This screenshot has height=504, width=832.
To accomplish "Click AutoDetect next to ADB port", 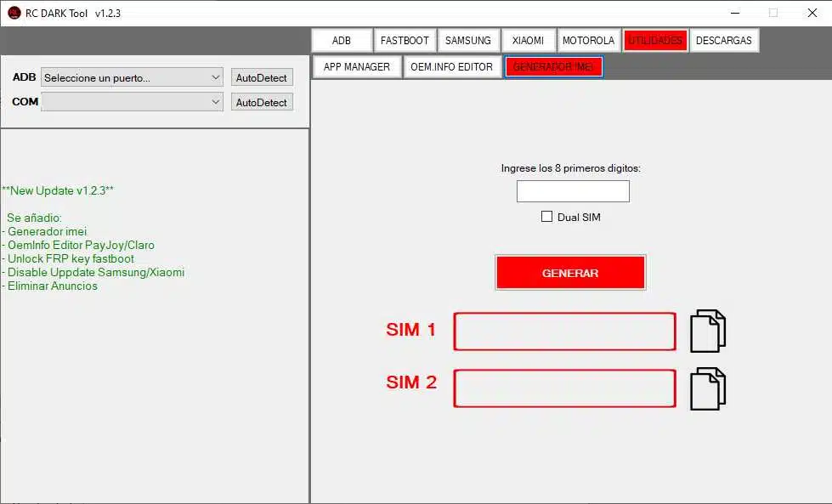I will (x=262, y=77).
